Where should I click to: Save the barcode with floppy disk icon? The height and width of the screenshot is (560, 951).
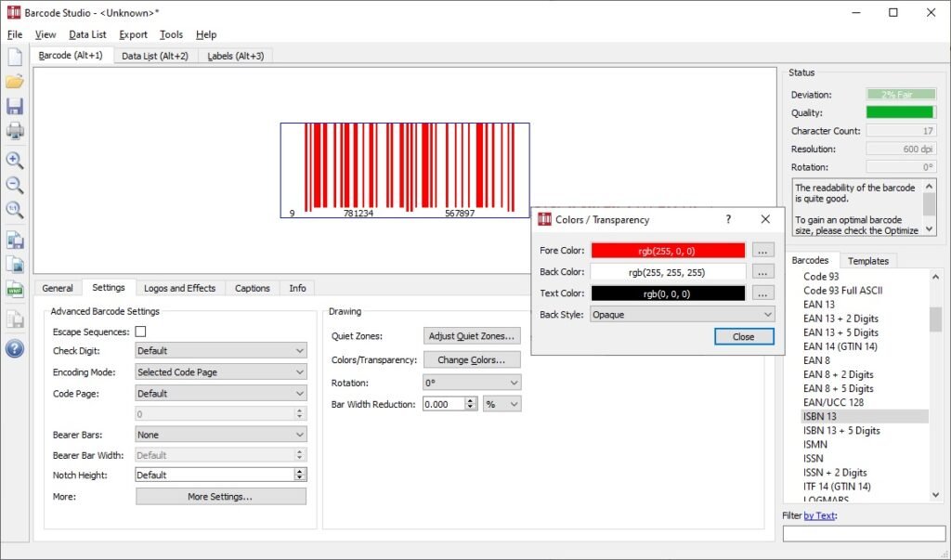(x=15, y=106)
